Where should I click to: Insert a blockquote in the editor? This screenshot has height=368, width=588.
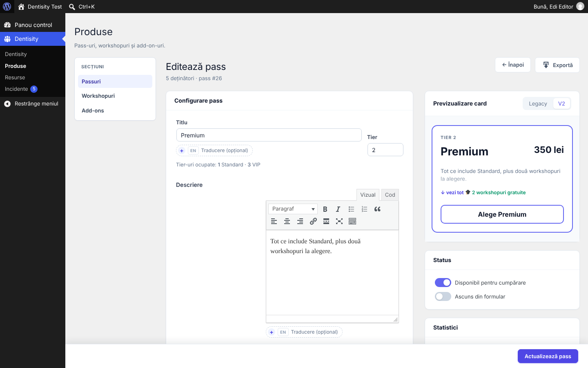pos(377,209)
